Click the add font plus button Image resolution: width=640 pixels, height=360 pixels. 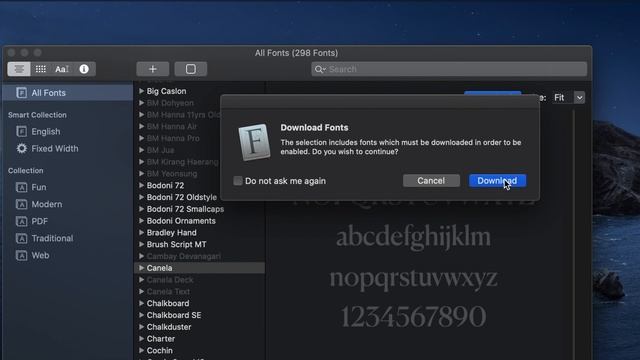(153, 69)
